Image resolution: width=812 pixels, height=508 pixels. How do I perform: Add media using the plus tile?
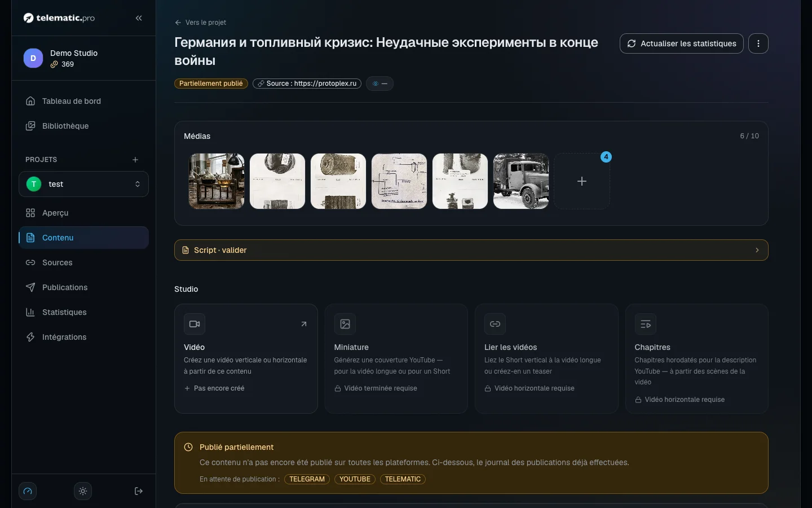(582, 181)
